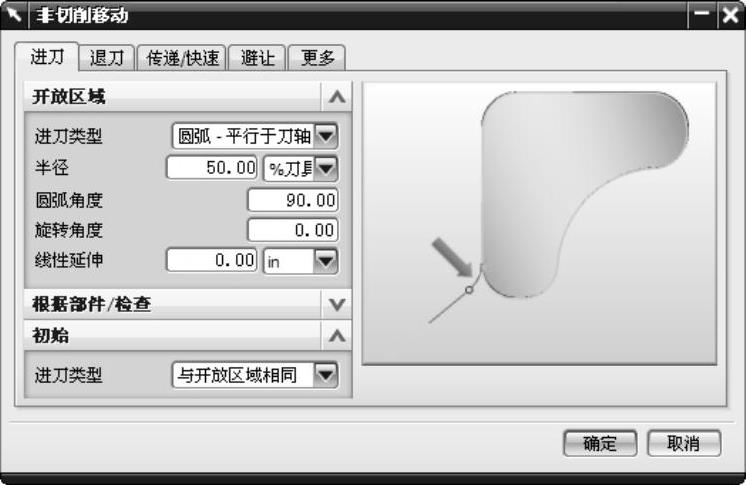Click the 取消 button
Image resolution: width=746 pixels, height=485 pixels.
[x=684, y=444]
